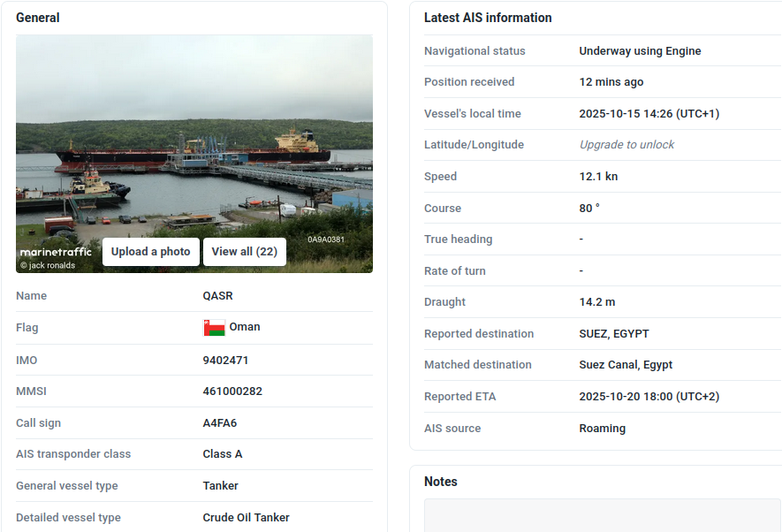
Task: Click the marinetraffic watermark logo on photo
Action: point(56,252)
